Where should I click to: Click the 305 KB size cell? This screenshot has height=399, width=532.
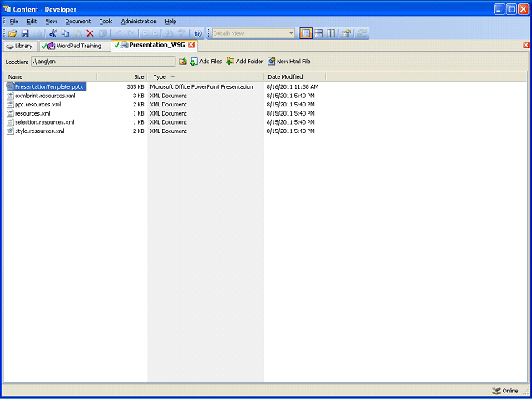[x=135, y=86]
